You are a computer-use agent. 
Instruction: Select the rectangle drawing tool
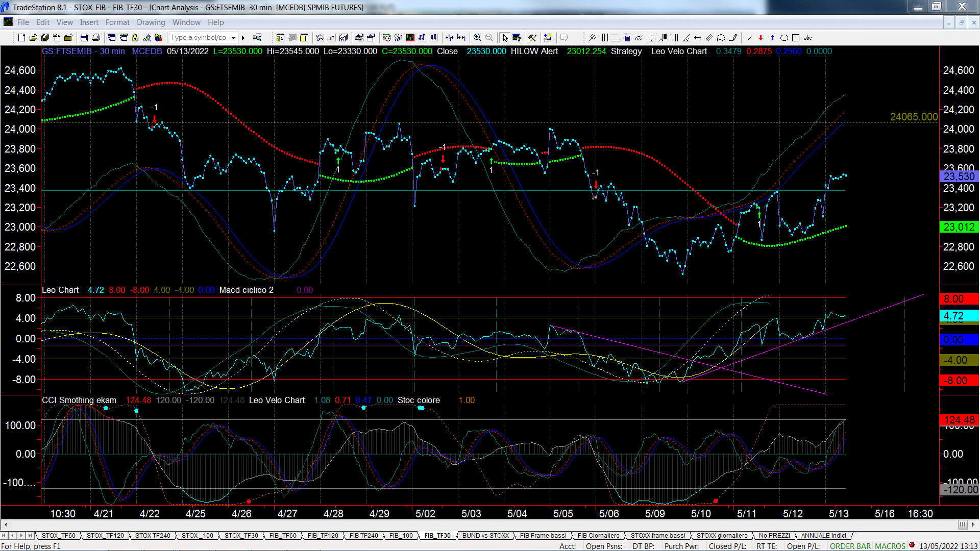(x=796, y=38)
